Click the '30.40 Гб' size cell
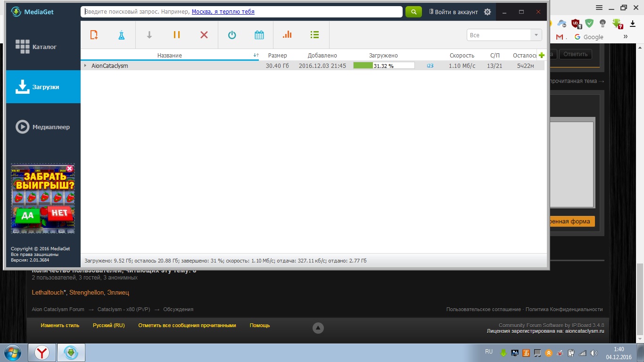 pyautogui.click(x=277, y=66)
